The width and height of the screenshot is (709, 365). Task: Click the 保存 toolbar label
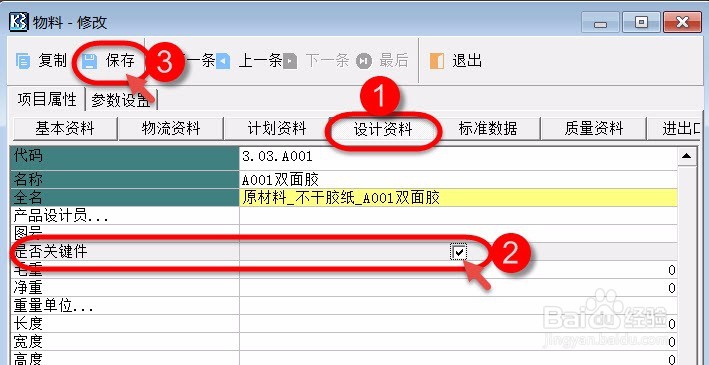click(120, 60)
